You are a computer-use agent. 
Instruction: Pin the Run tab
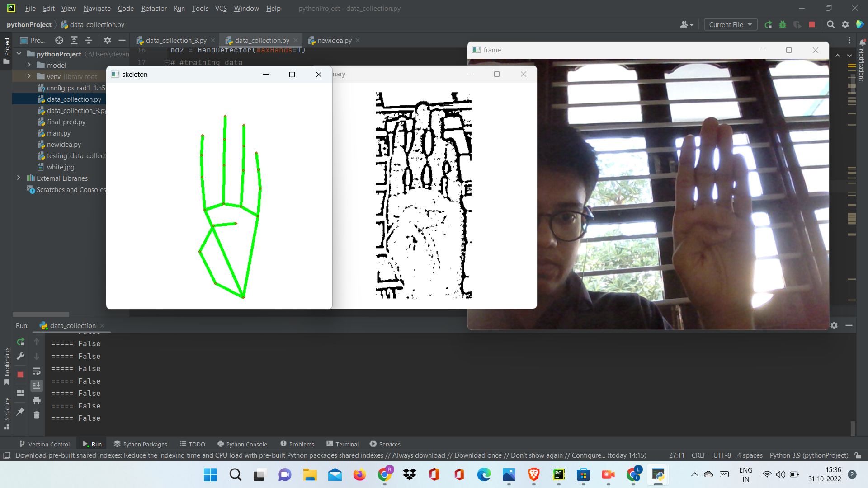pos(20,412)
